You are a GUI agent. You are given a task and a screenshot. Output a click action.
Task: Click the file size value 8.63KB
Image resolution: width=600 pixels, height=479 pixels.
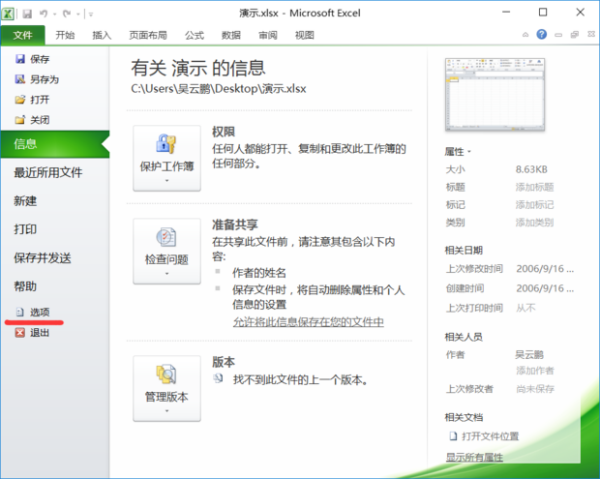532,169
